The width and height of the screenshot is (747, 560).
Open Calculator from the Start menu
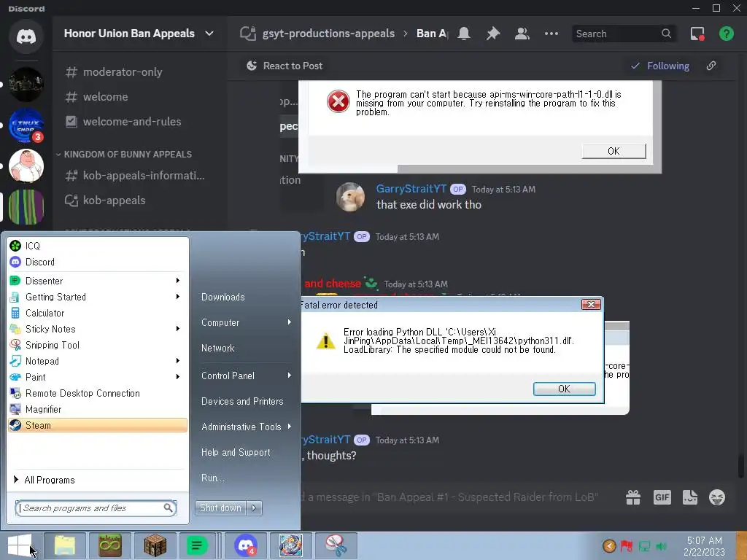pos(98,313)
